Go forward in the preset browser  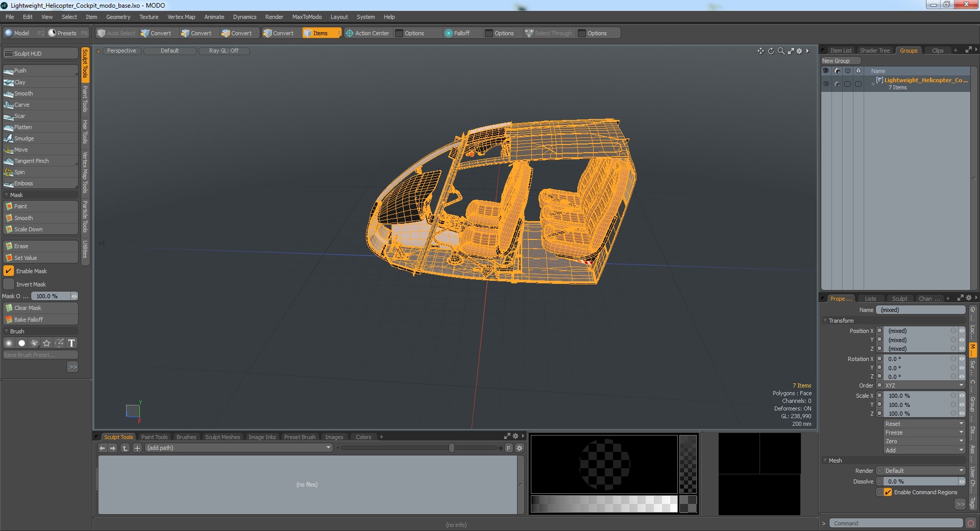click(x=113, y=448)
